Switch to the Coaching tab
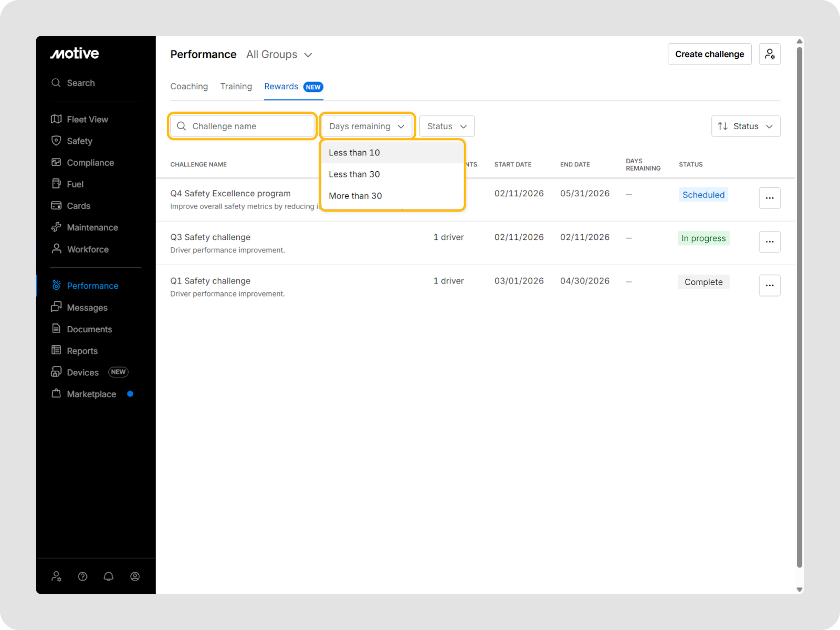The height and width of the screenshot is (630, 840). point(189,87)
